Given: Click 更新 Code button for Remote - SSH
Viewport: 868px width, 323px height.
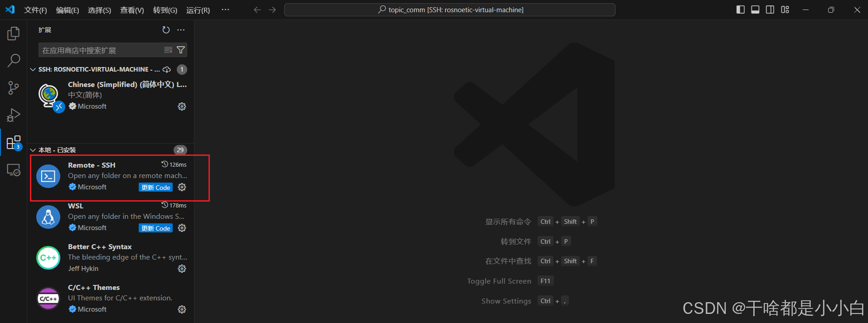Looking at the screenshot, I should (155, 188).
